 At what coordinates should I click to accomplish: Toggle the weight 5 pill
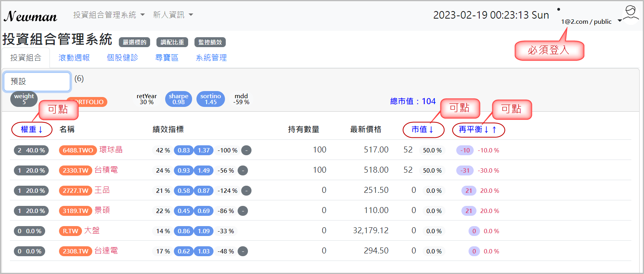point(24,99)
